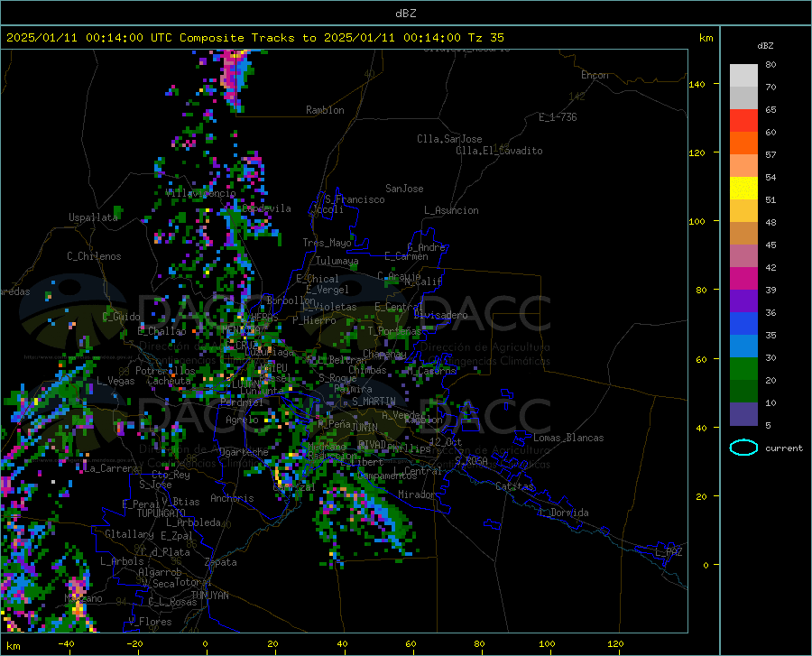
Task: Click the 'Tres_Mayo' map label
Action: (x=327, y=243)
